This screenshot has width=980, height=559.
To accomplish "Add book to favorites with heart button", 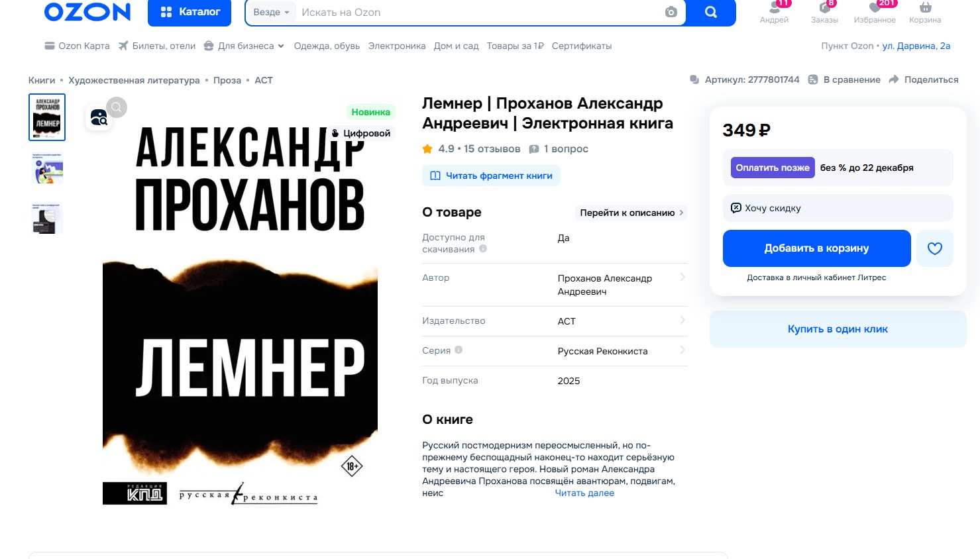I will coord(935,248).
